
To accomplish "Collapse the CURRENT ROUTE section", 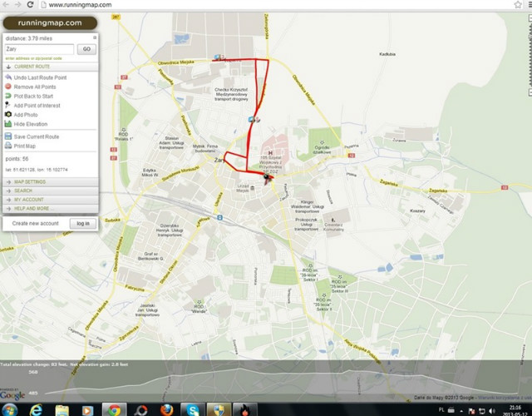I will click(x=51, y=67).
